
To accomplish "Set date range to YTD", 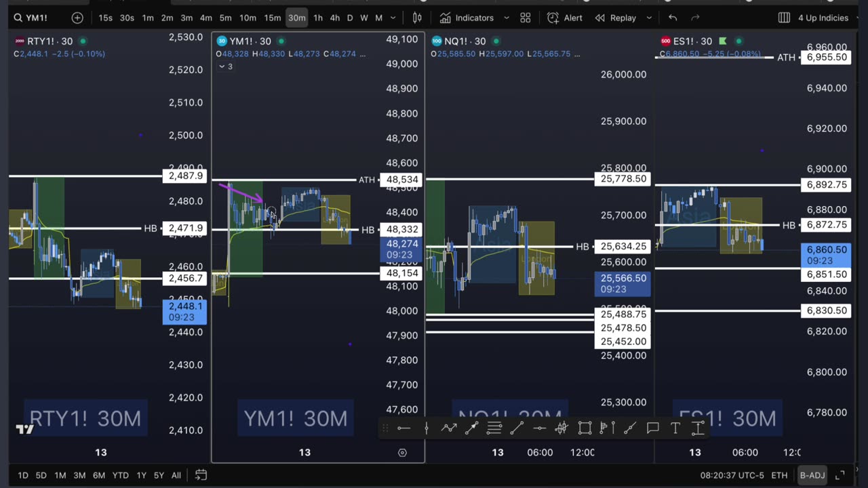I will click(x=121, y=475).
